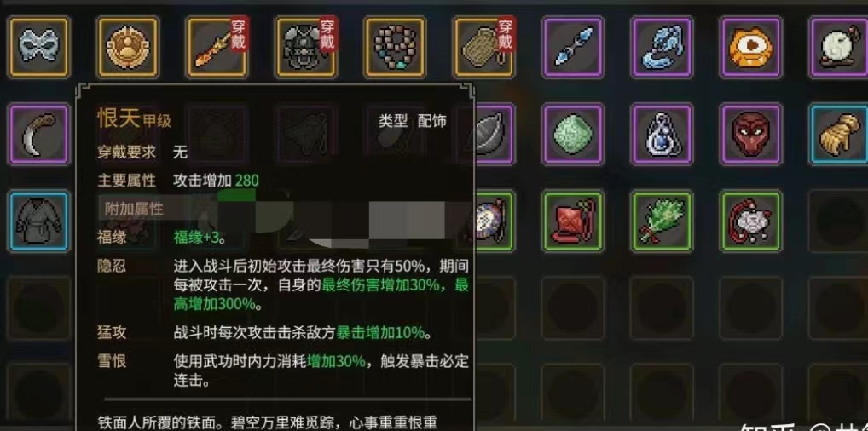
Task: Select the blue porcelain bottle item
Action: (x=662, y=135)
